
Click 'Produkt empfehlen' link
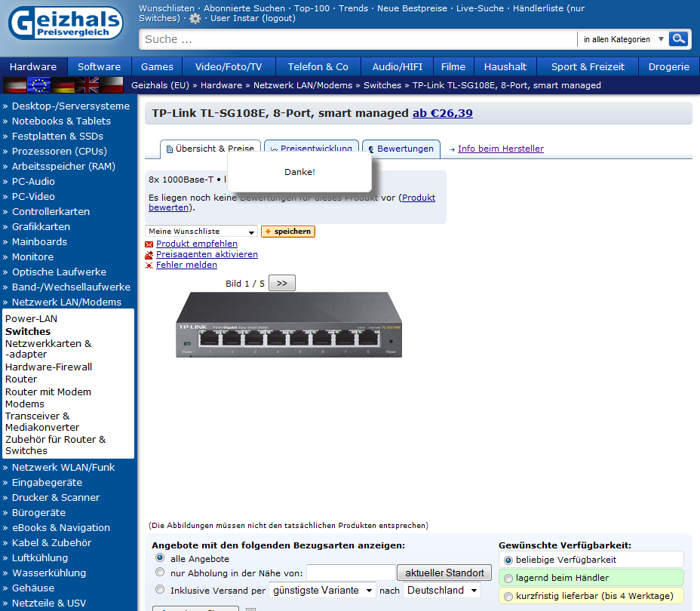coord(197,244)
